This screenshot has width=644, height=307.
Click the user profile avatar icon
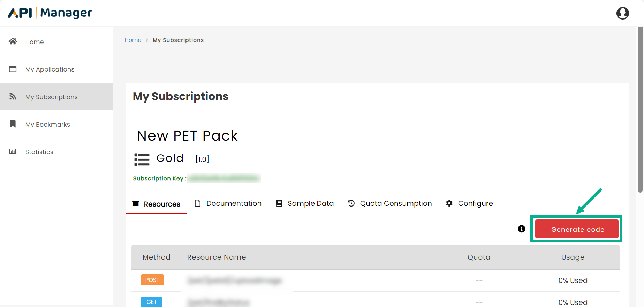tap(622, 13)
